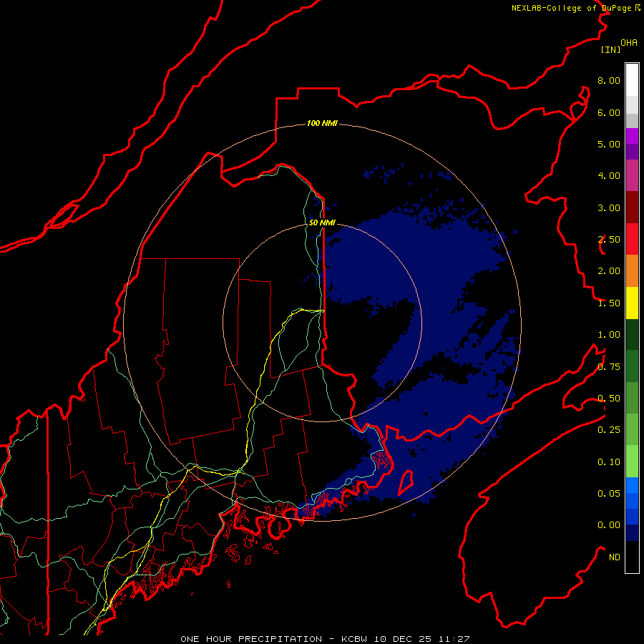Viewport: 644px width, 644px height.
Task: Pick the black ND legend swatch
Action: pyautogui.click(x=632, y=557)
